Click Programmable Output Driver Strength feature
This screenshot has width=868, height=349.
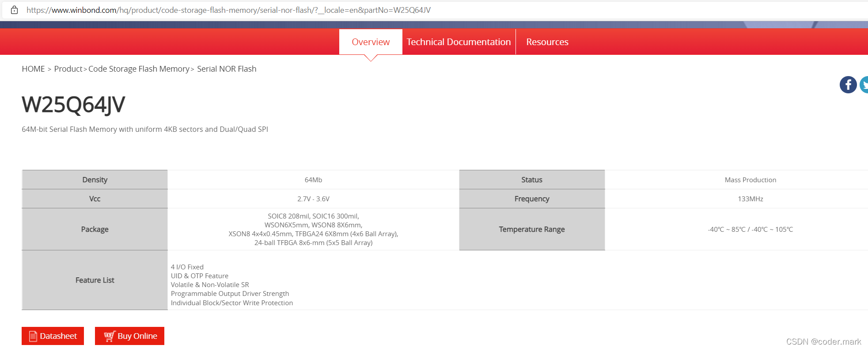click(x=230, y=294)
